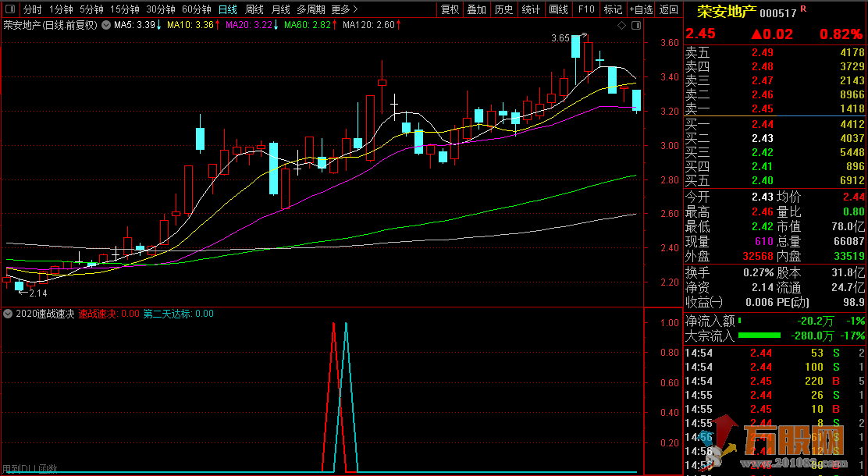
Task: Click the diamond marker icon above chart
Action: 621,26
